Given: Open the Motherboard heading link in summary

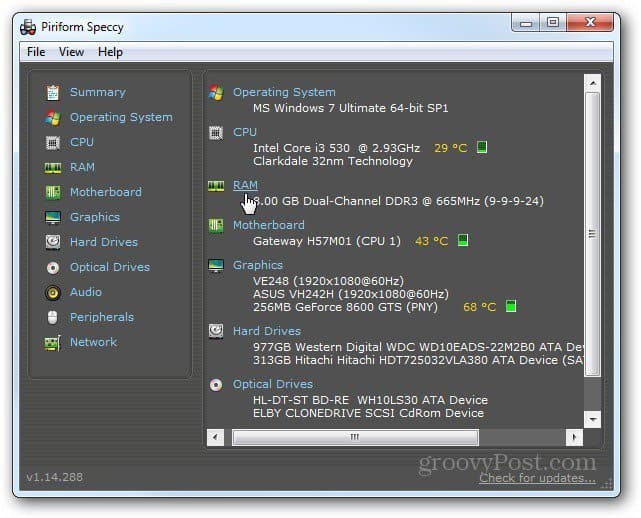Looking at the screenshot, I should [269, 225].
